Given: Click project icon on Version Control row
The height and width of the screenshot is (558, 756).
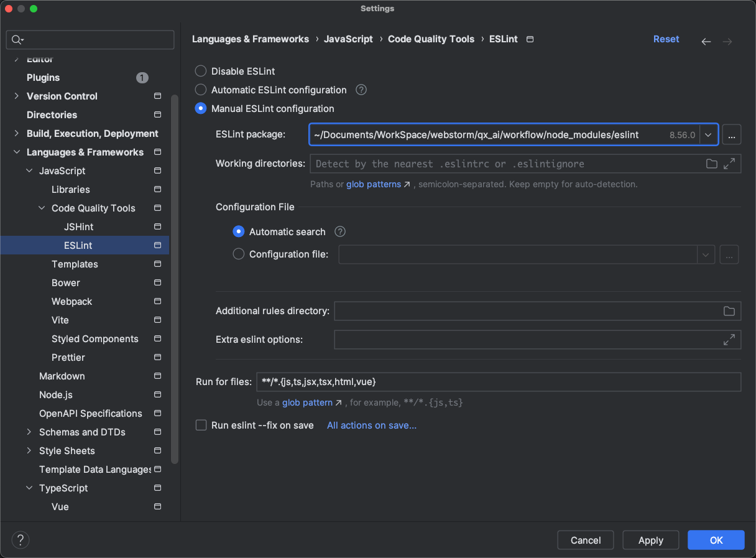Looking at the screenshot, I should [x=157, y=96].
